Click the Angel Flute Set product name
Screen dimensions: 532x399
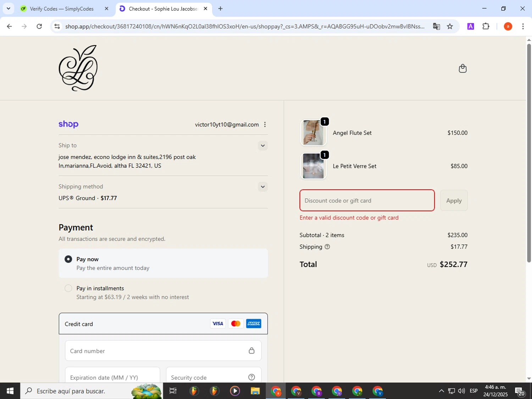coord(352,133)
